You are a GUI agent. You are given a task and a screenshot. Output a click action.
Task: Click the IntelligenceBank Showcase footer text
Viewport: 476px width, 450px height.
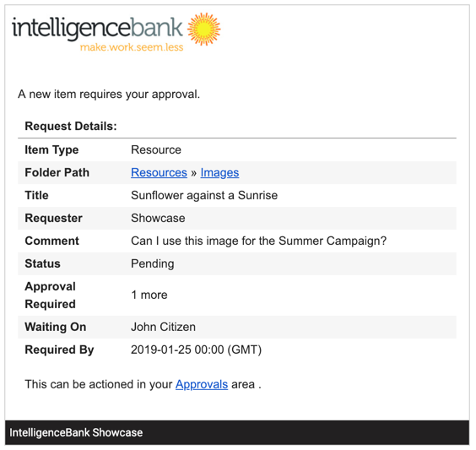(76, 432)
